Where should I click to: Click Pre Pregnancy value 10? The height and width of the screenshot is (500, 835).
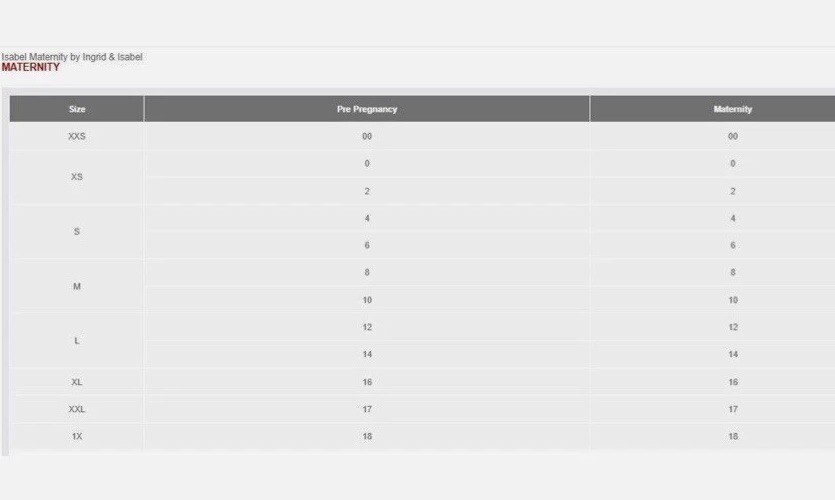click(367, 300)
